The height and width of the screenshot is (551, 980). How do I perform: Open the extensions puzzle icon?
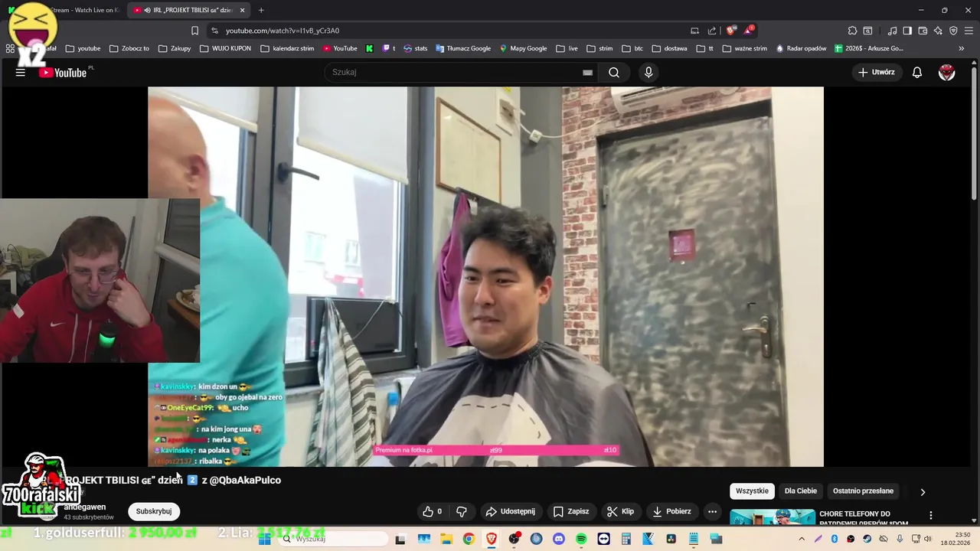tap(852, 31)
